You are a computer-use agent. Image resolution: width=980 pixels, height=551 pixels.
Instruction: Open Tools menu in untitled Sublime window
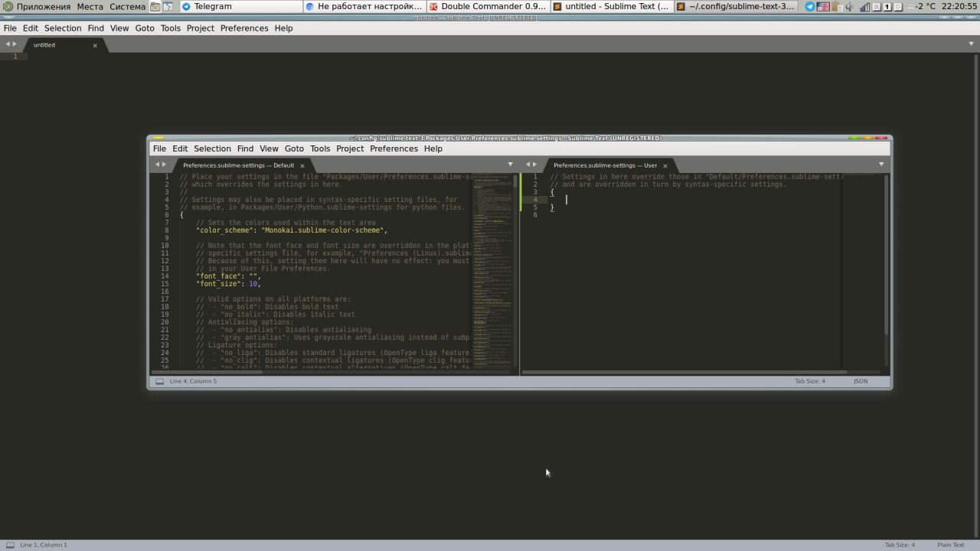click(x=171, y=28)
